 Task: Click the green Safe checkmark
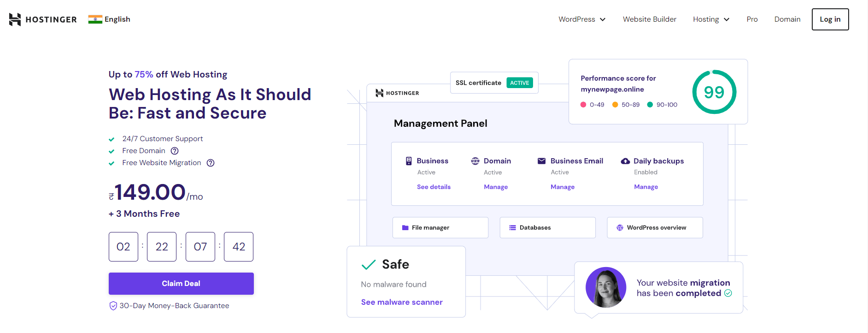click(369, 265)
